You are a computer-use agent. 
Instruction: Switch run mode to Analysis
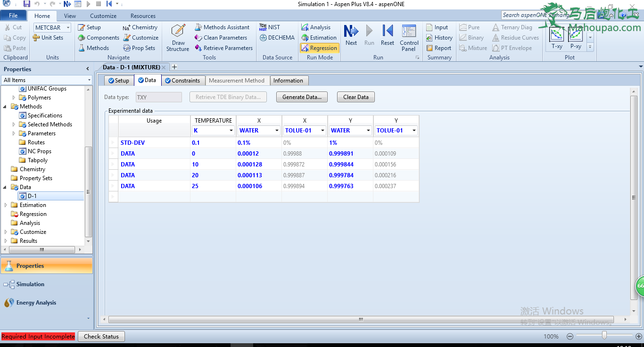point(316,27)
